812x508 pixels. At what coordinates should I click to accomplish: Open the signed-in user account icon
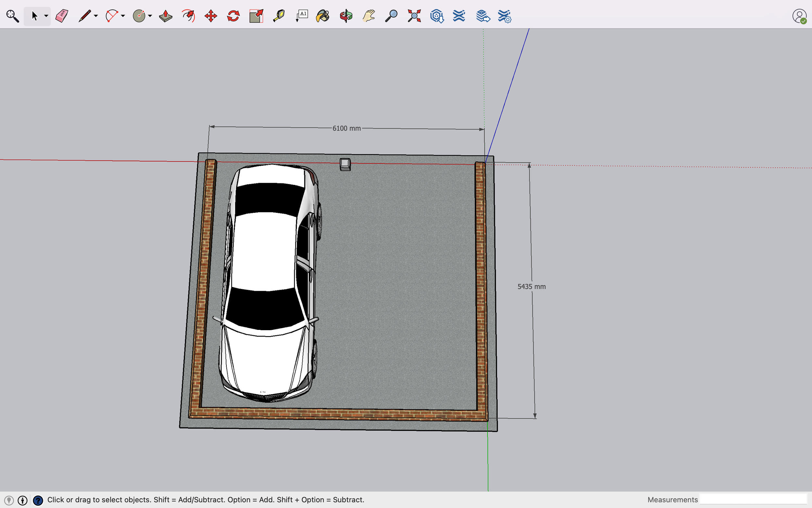pos(799,16)
